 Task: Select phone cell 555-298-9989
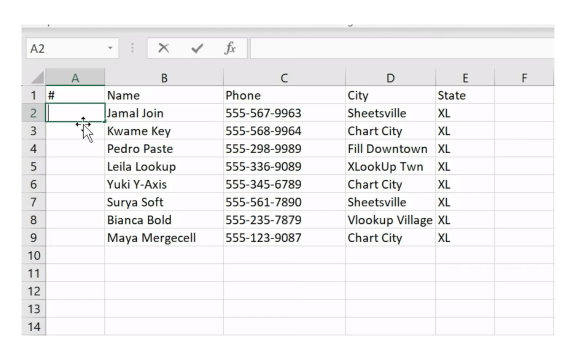click(x=284, y=148)
